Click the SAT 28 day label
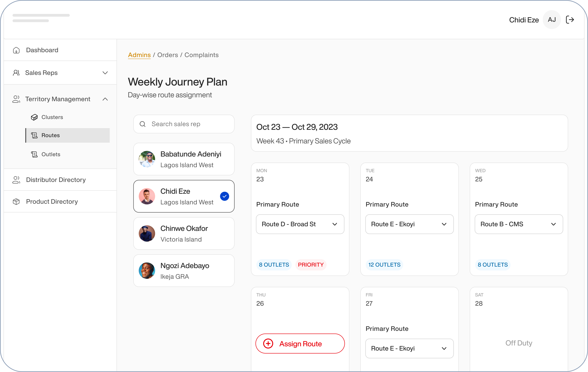The image size is (588, 372). click(479, 300)
